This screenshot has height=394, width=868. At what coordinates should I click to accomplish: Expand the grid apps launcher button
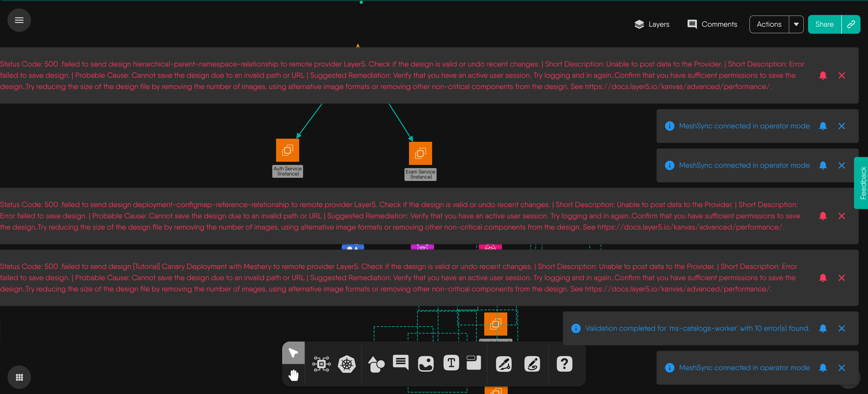click(x=19, y=377)
